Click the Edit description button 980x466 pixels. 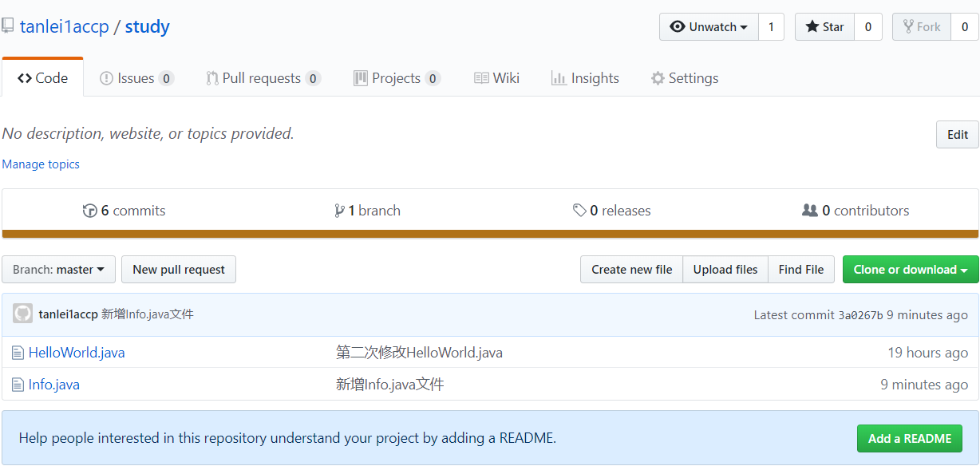tap(958, 135)
